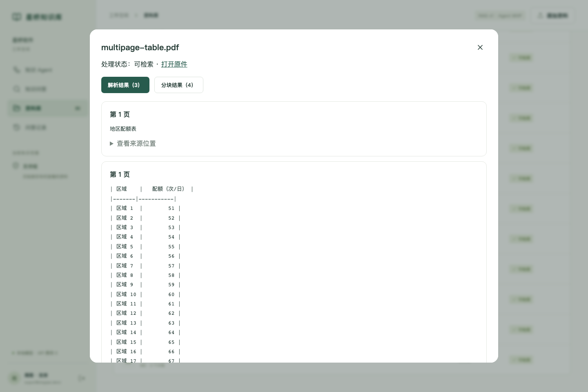Switch to the 分块结果 (4) tab
Image resolution: width=588 pixels, height=392 pixels.
point(179,85)
